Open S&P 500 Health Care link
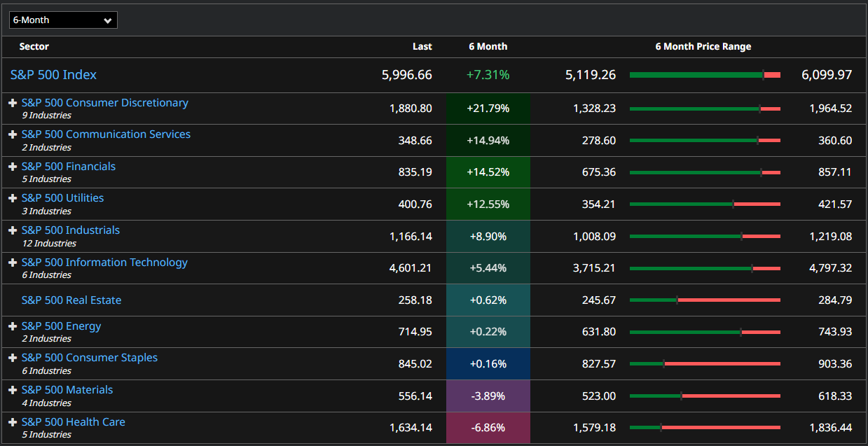 tap(74, 421)
